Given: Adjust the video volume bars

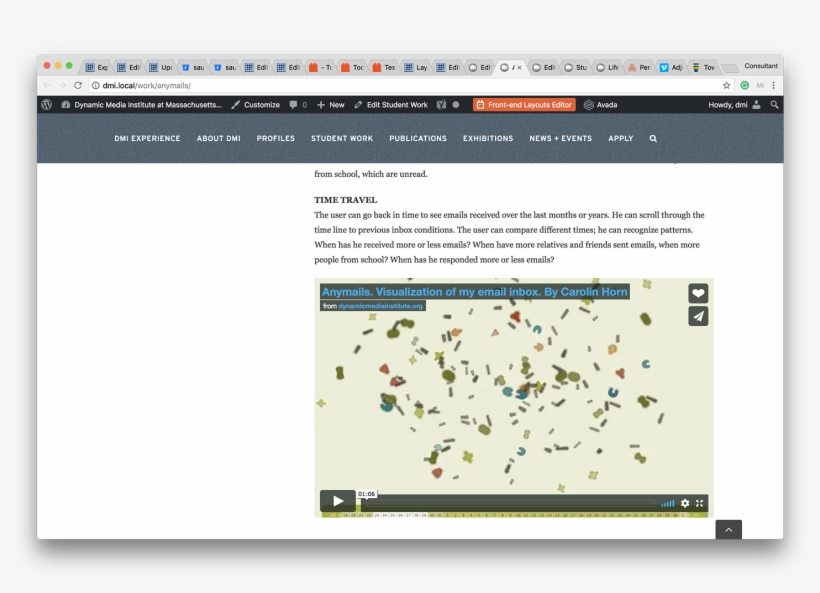Looking at the screenshot, I should click(667, 503).
